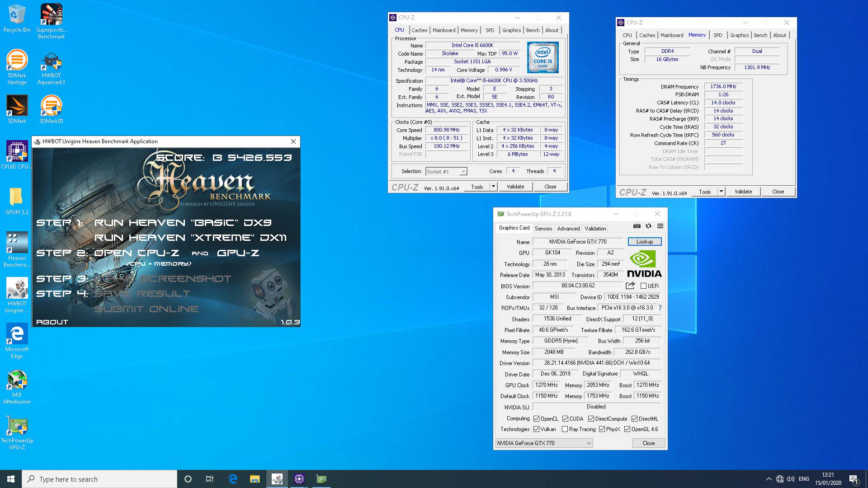Screen dimensions: 868x488
Task: Open notification center icon
Action: (854, 479)
